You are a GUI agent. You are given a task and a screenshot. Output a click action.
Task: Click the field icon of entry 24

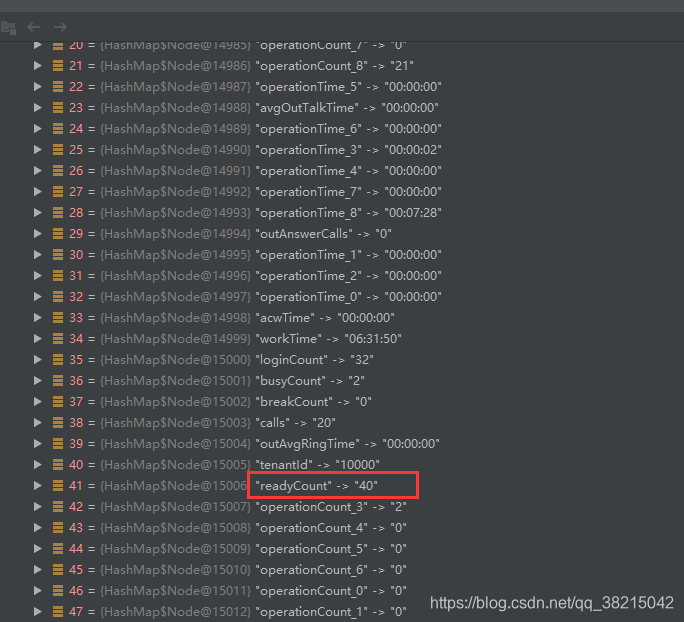[58, 129]
